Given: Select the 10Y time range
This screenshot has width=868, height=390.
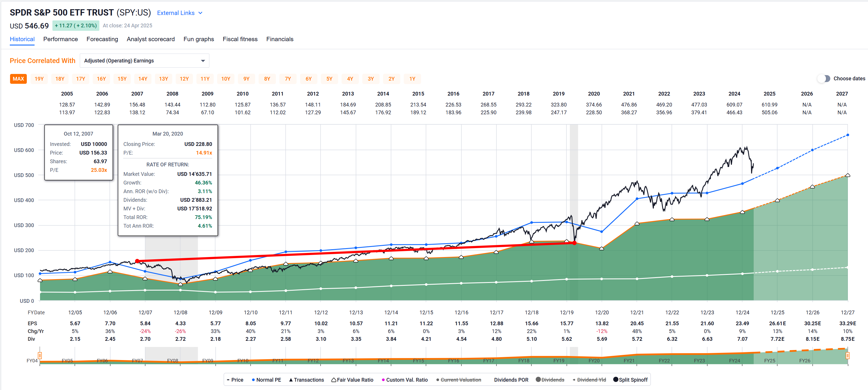Looking at the screenshot, I should coord(226,79).
